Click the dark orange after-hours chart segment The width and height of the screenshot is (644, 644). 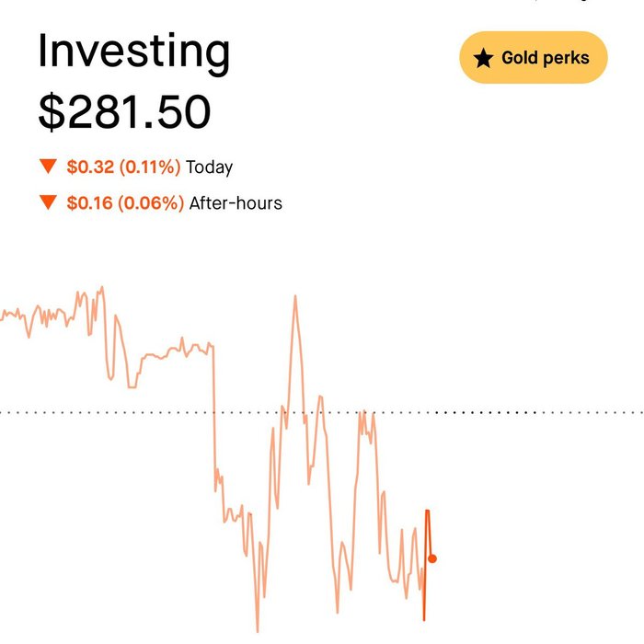pos(427,534)
